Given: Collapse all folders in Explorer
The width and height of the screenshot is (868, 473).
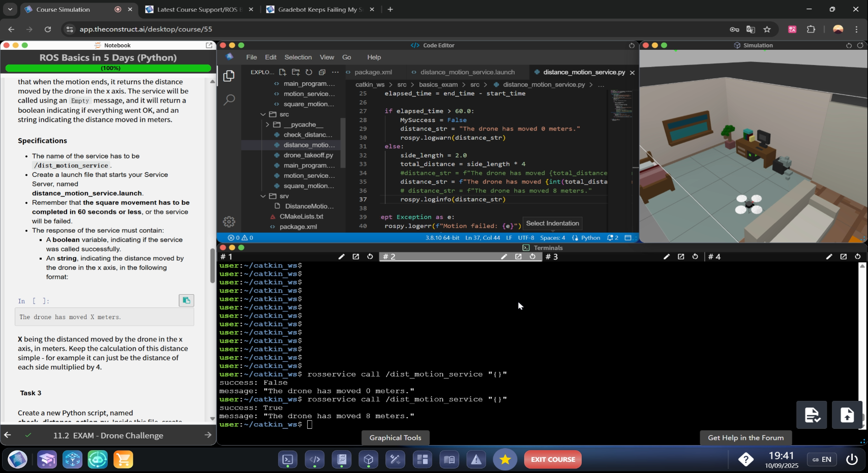Looking at the screenshot, I should click(322, 72).
